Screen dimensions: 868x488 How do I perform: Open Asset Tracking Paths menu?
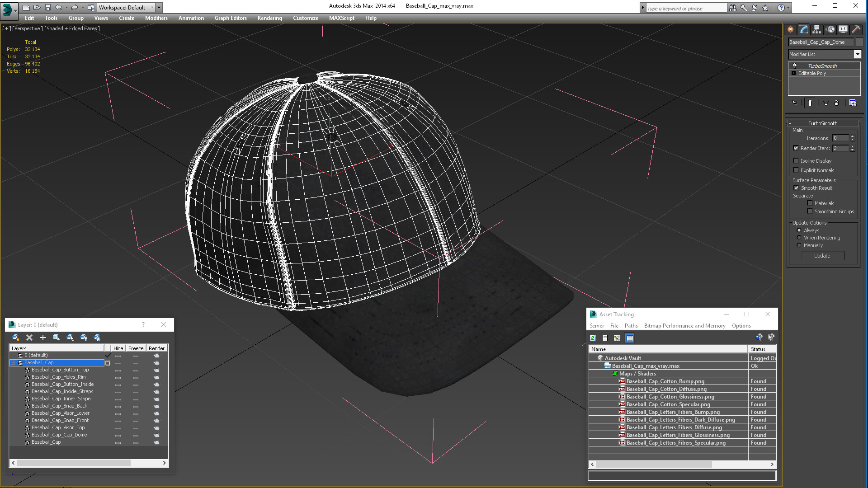(631, 325)
